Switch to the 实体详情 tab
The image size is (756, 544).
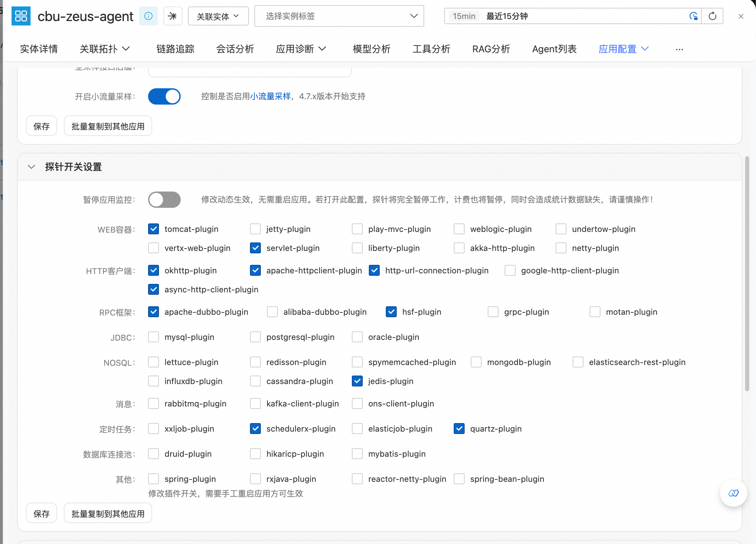pyautogui.click(x=39, y=49)
